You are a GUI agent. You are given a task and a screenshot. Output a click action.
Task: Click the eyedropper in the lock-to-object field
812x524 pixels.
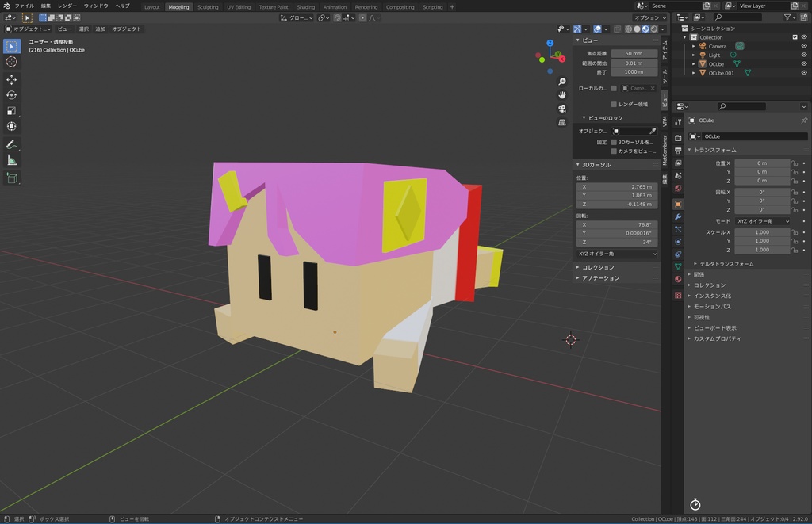tap(653, 131)
